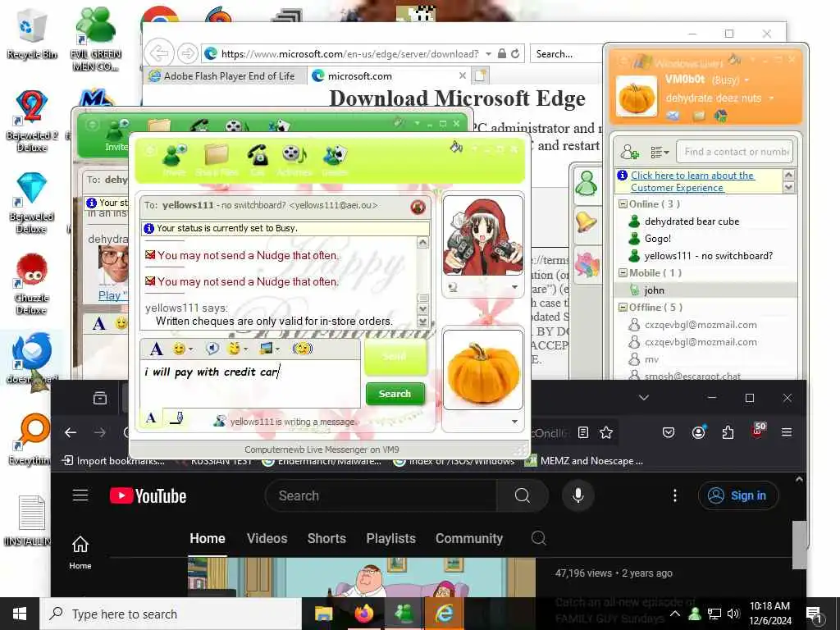The width and height of the screenshot is (840, 630).
Task: Collapse the Online ( 3 ) contact group
Action: coord(623,204)
